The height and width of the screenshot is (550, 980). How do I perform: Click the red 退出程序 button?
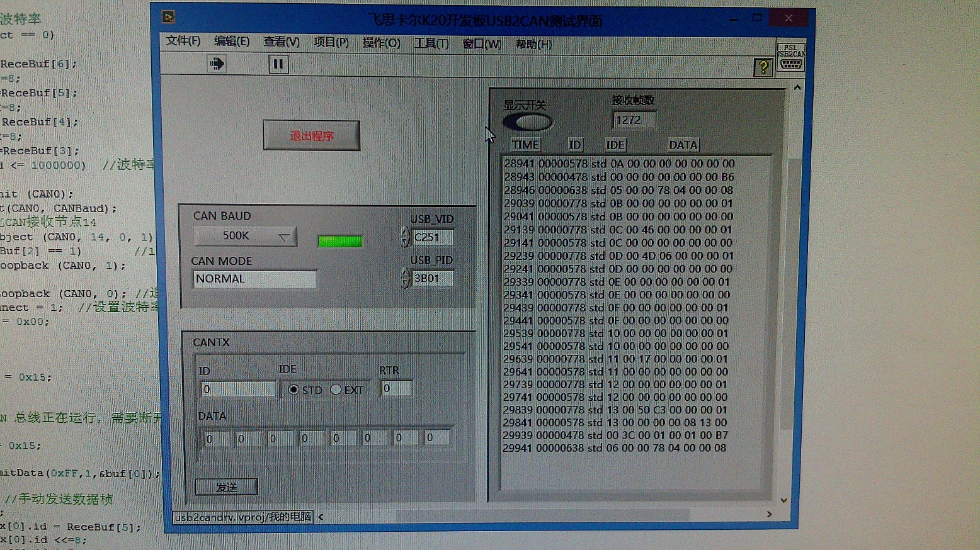tap(312, 135)
